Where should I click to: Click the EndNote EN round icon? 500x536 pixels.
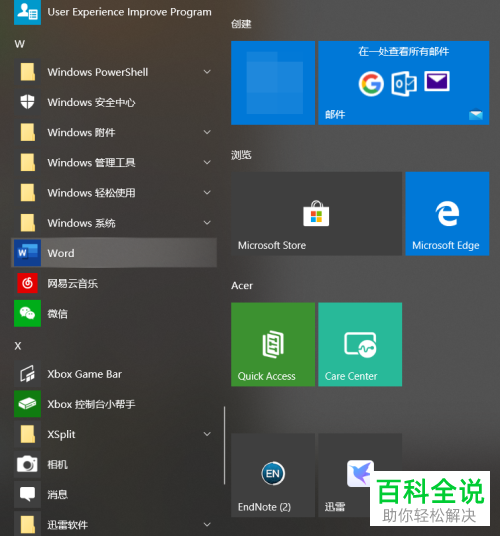[x=273, y=473]
